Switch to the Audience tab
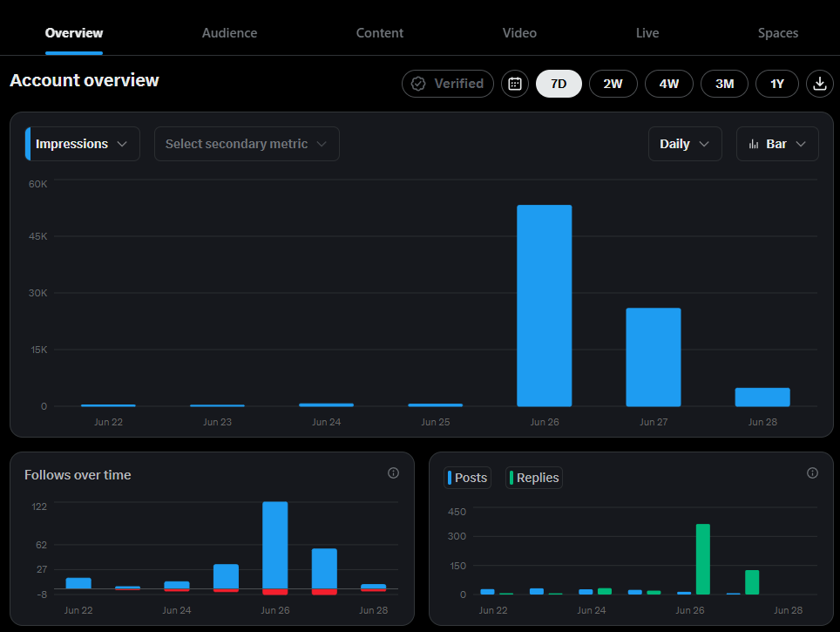 coord(229,33)
